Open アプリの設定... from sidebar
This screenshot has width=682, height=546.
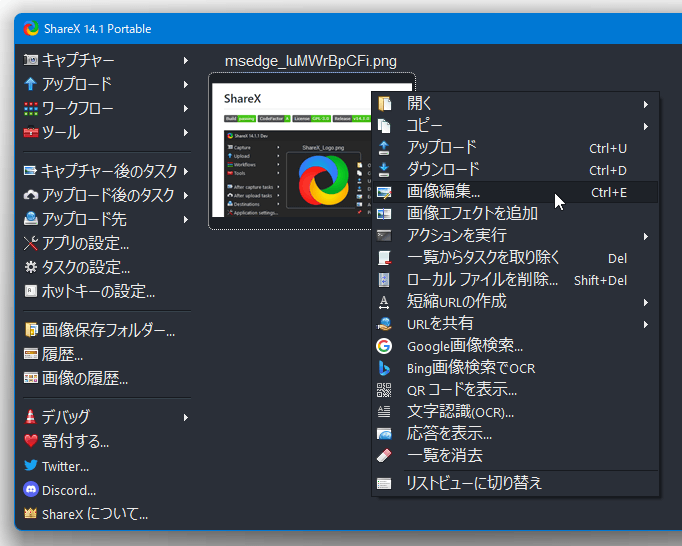coord(107,243)
